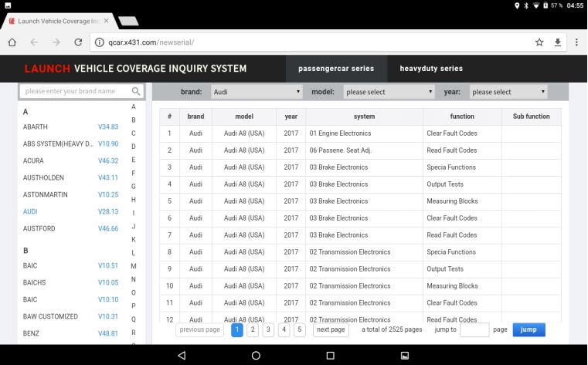Viewport: 588px width, 365px height.
Task: Open the model please select dropdown
Action: click(x=389, y=92)
